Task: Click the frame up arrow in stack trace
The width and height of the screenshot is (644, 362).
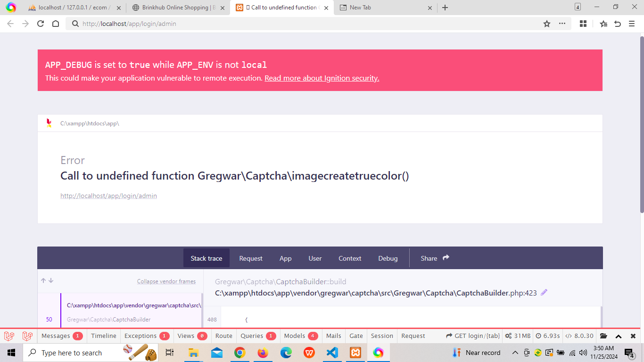Action: click(43, 280)
